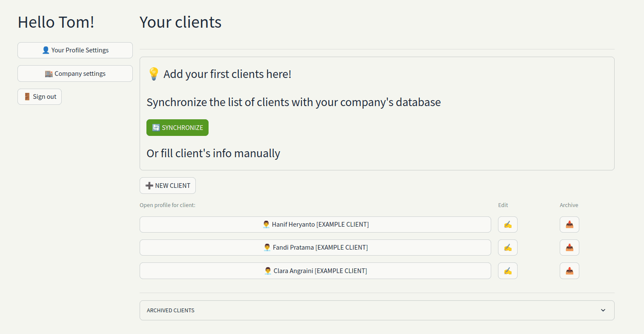The image size is (644, 334).
Task: Add a new client
Action: tap(168, 186)
